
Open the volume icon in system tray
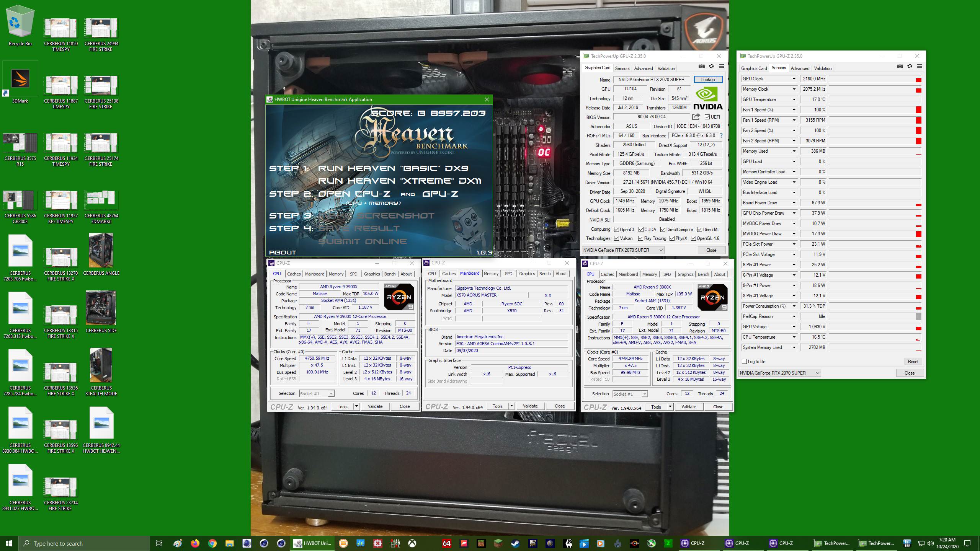(x=930, y=543)
